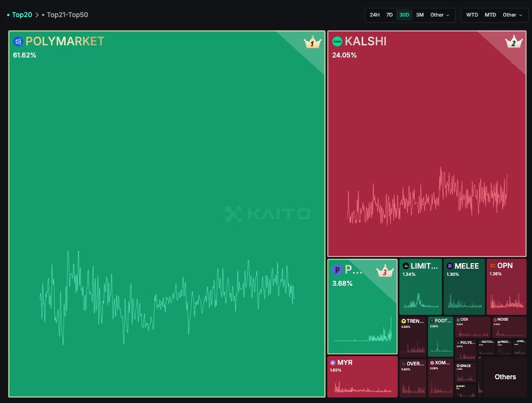Click the SPACE logo icon
This screenshot has width=532, height=403.
[x=458, y=366]
